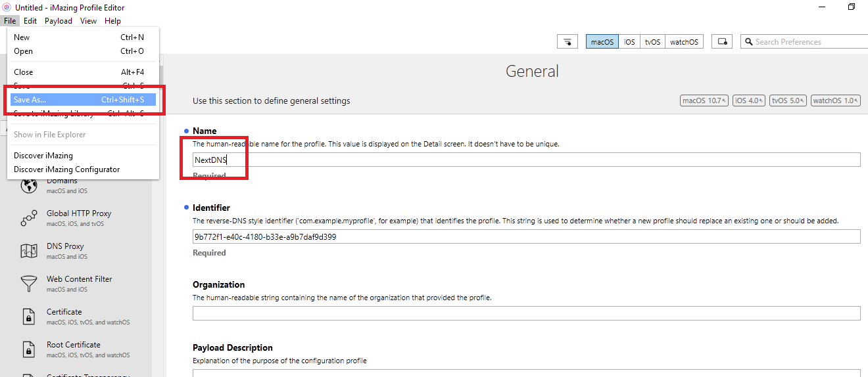Choose New from the File menu

click(83, 37)
